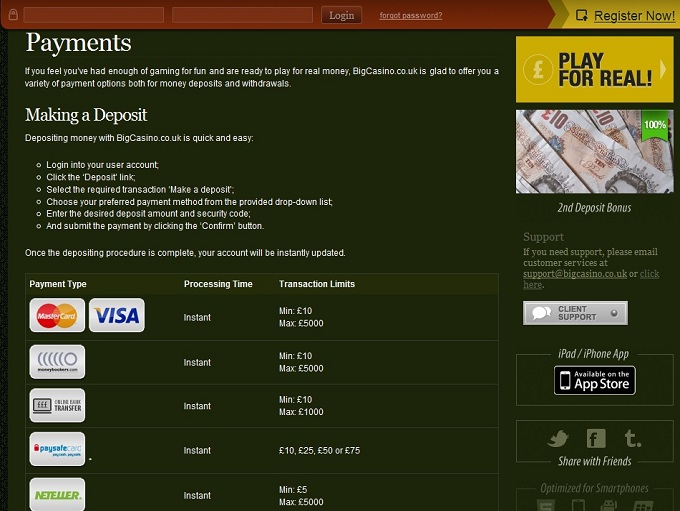The height and width of the screenshot is (511, 680).
Task: Select the Moneybookers payment icon
Action: pyautogui.click(x=57, y=361)
